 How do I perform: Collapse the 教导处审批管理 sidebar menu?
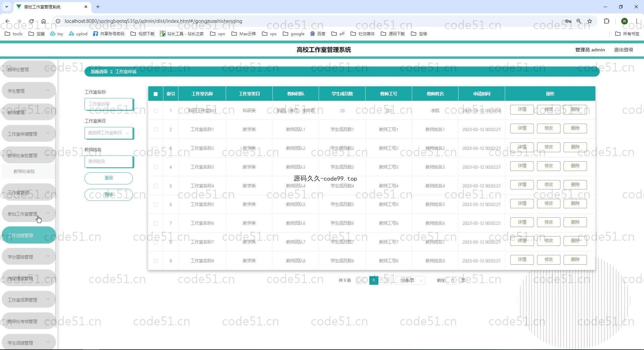(x=29, y=155)
